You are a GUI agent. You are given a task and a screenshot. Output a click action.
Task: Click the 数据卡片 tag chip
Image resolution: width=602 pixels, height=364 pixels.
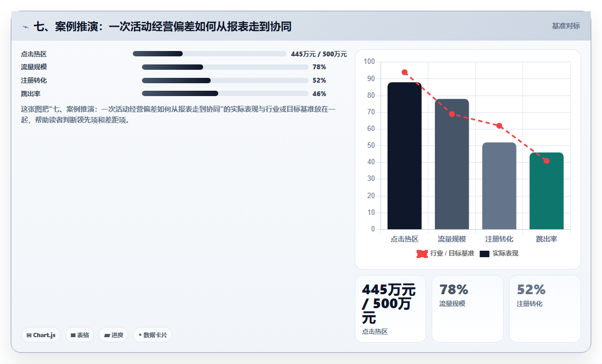point(153,335)
